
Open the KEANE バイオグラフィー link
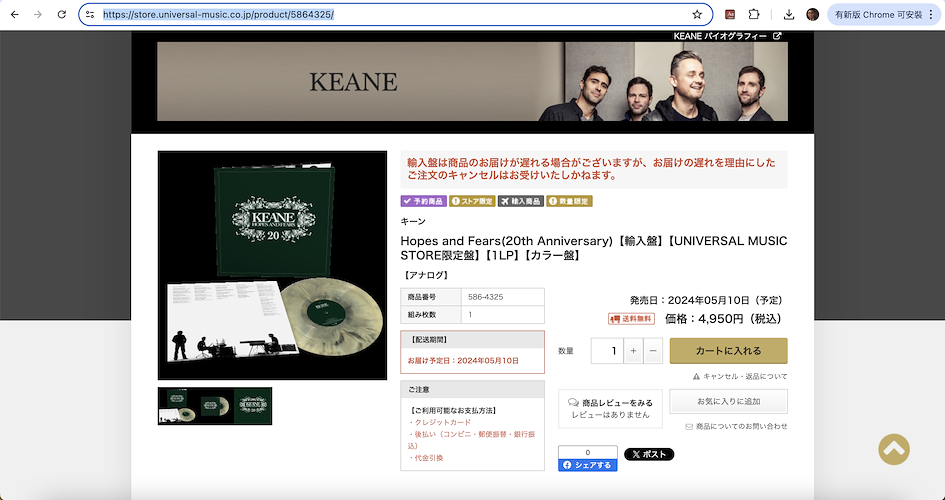[727, 36]
